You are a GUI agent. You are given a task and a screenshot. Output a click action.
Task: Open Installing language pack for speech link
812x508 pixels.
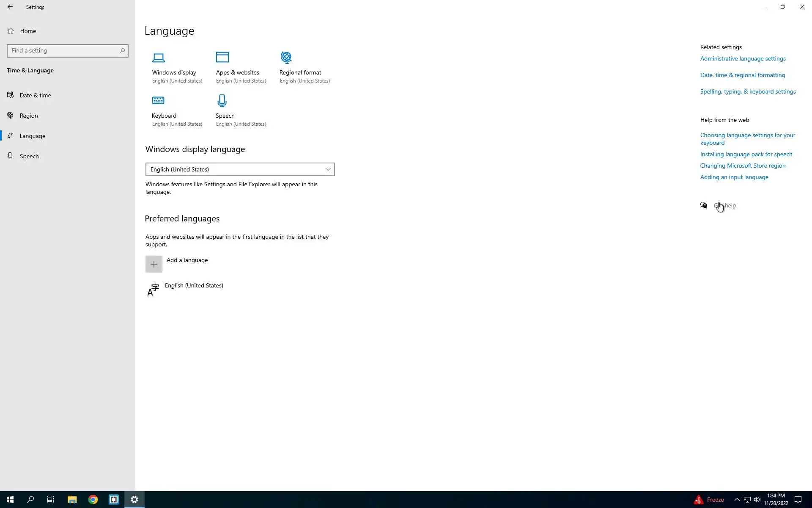pos(746,155)
